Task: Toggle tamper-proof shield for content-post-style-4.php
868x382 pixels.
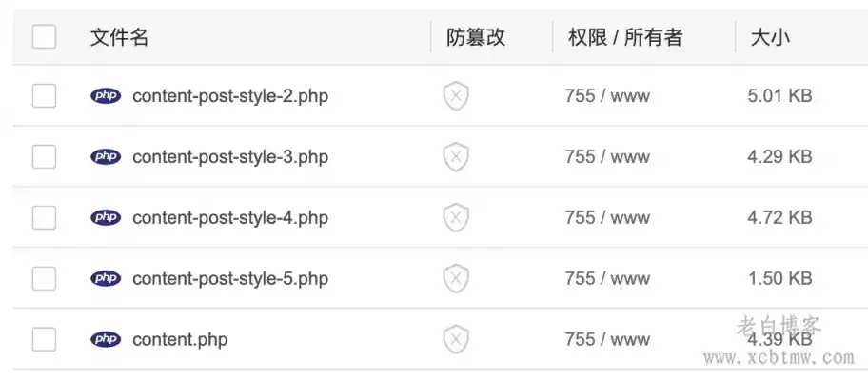Action: [456, 218]
